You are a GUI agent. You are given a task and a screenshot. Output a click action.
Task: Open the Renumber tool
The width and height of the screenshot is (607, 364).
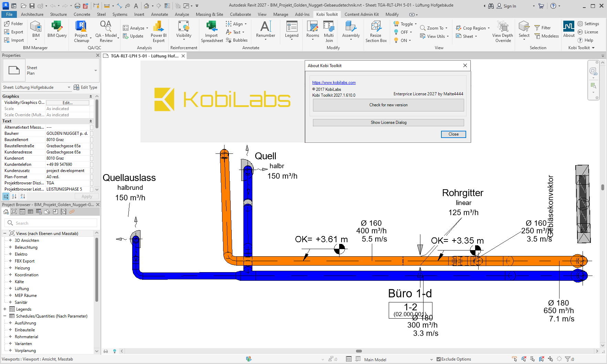pyautogui.click(x=265, y=29)
